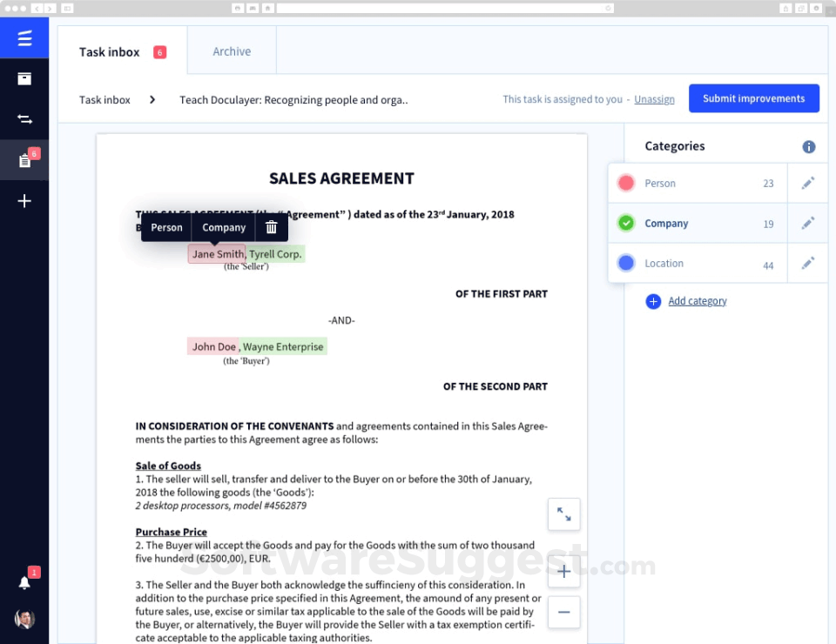
Task: Zoom into the document with the plus control
Action: (563, 572)
